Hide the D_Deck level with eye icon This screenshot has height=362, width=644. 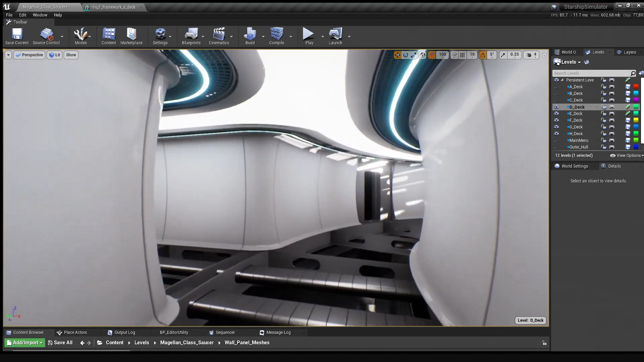pos(556,107)
